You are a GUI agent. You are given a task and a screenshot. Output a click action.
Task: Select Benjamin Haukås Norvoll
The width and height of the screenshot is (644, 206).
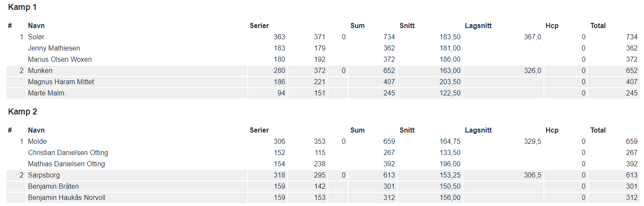(67, 198)
